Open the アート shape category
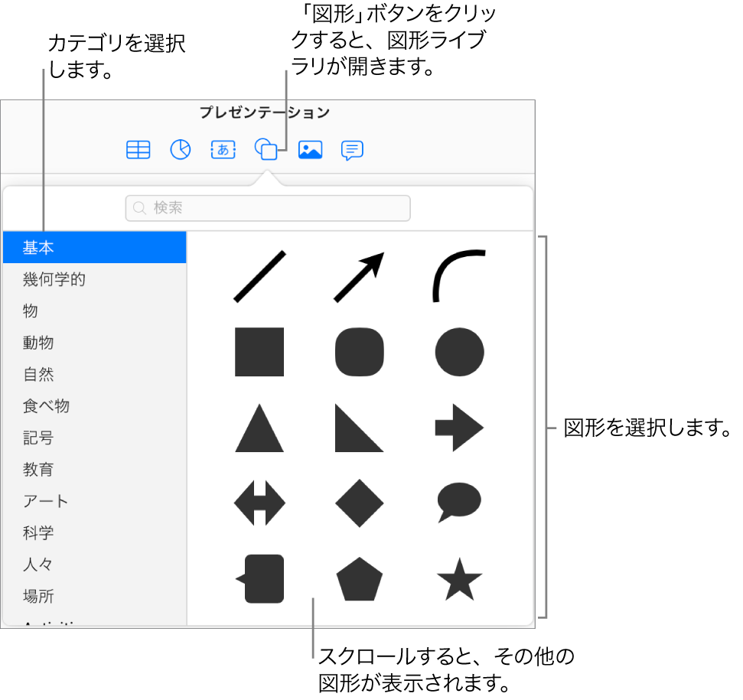Image resolution: width=743 pixels, height=700 pixels. [46, 501]
